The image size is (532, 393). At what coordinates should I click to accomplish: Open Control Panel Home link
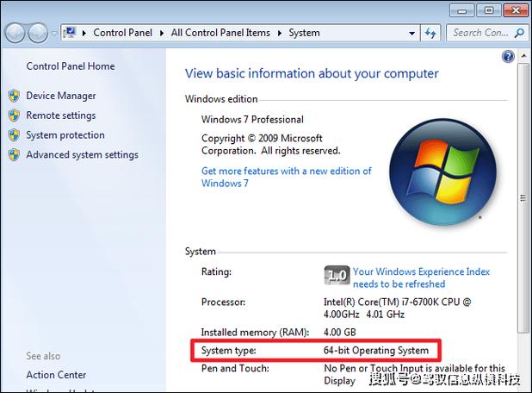tap(71, 66)
